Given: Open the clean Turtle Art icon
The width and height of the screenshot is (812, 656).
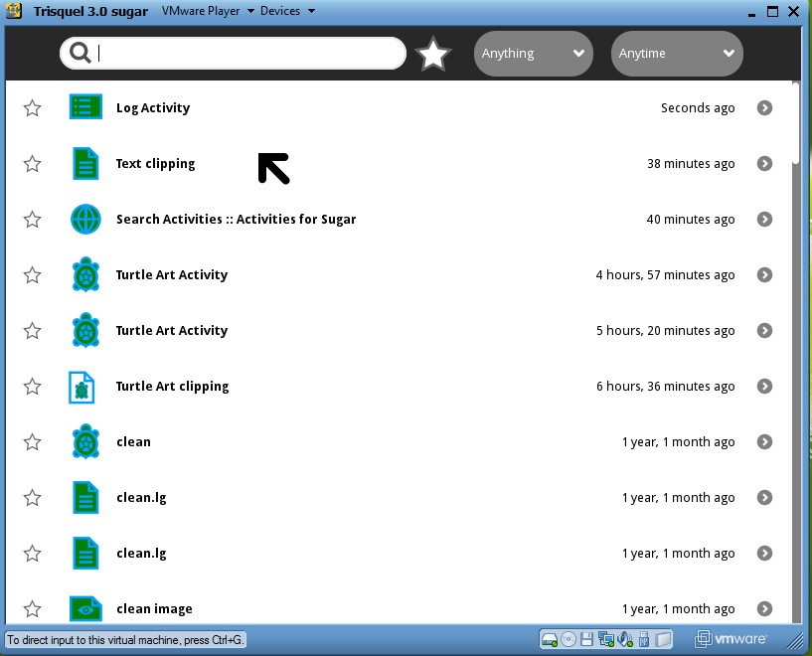Looking at the screenshot, I should click(86, 441).
